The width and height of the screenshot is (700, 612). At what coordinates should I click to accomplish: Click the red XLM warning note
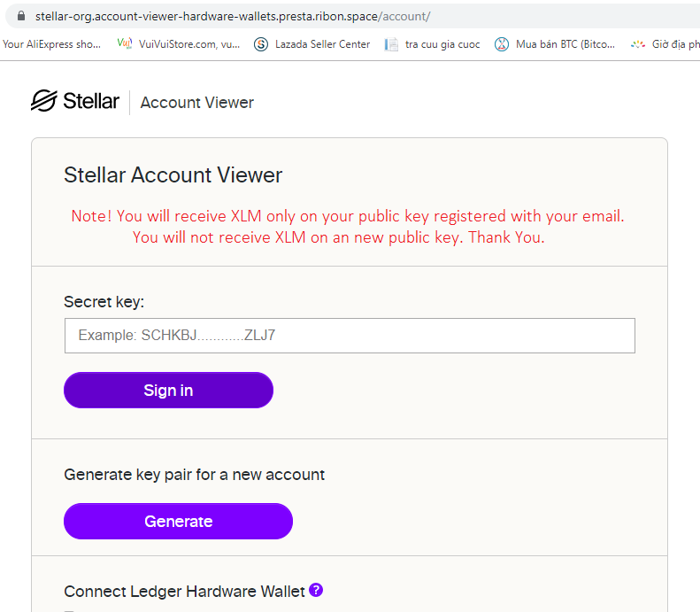tap(349, 227)
